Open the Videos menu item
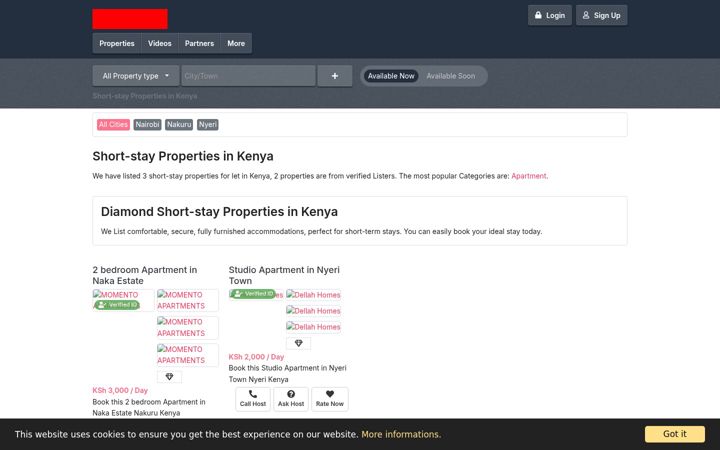Image resolution: width=720 pixels, height=450 pixels. point(159,43)
